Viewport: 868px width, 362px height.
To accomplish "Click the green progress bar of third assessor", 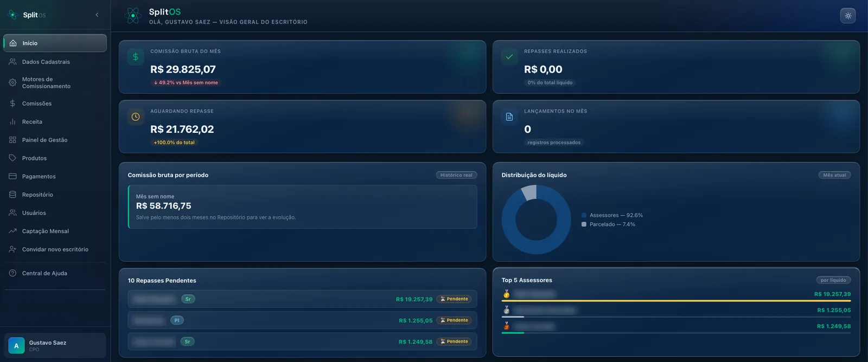I will point(513,333).
